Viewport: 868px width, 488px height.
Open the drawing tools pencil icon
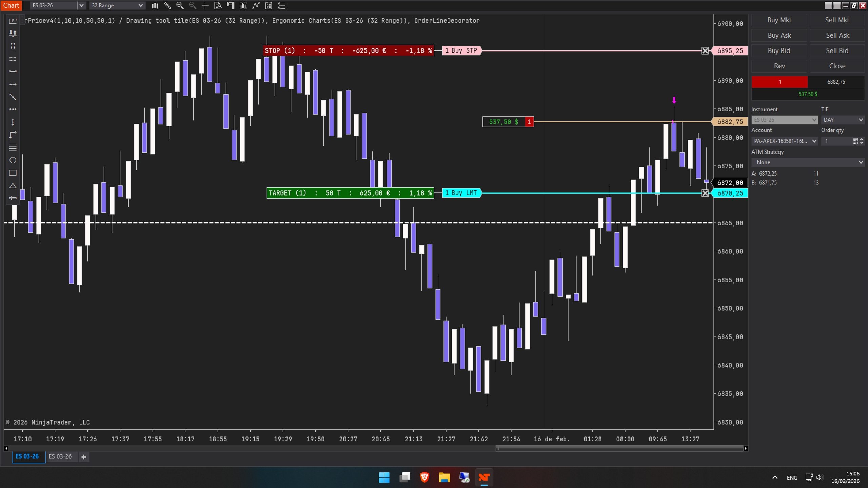(x=167, y=5)
